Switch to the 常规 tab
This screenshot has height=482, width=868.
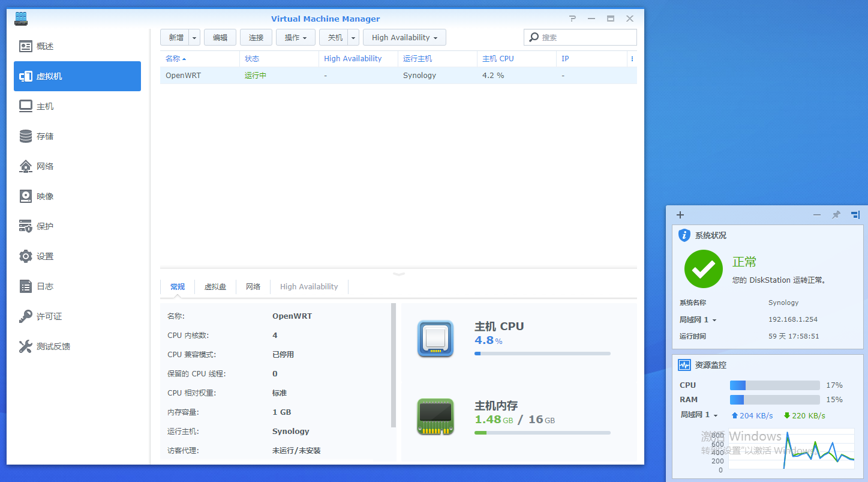[178, 287]
